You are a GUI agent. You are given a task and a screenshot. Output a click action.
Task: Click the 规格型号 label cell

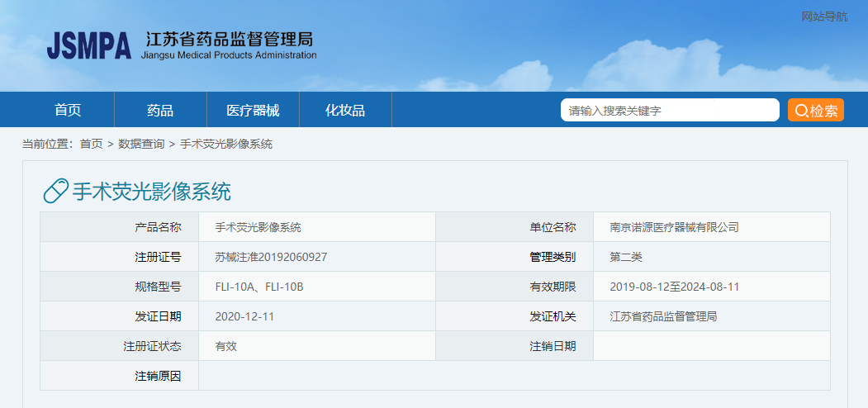(119, 287)
